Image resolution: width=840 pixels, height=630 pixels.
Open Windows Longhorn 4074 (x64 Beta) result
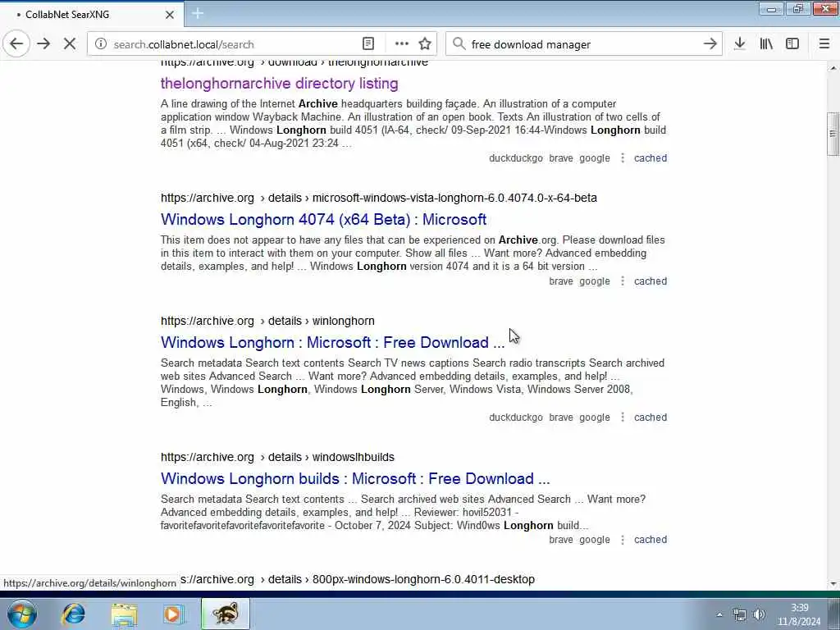(323, 220)
